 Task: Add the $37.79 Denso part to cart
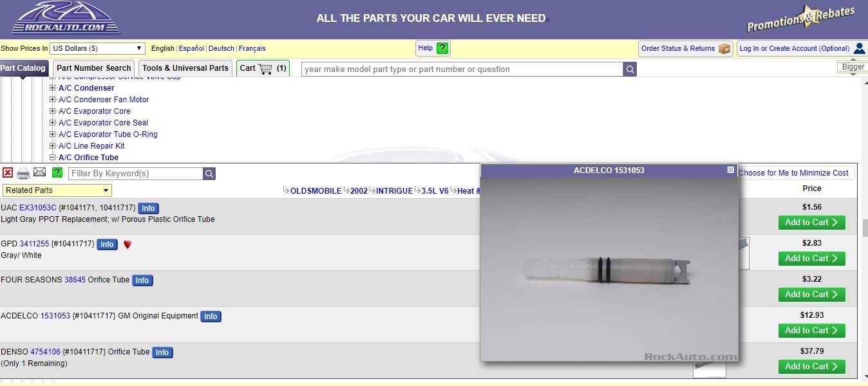tap(811, 367)
